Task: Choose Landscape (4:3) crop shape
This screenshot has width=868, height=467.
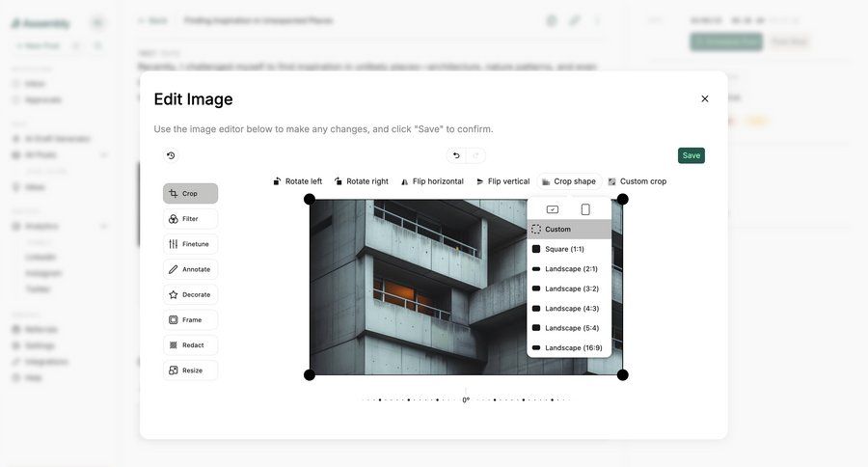Action: [x=569, y=309]
